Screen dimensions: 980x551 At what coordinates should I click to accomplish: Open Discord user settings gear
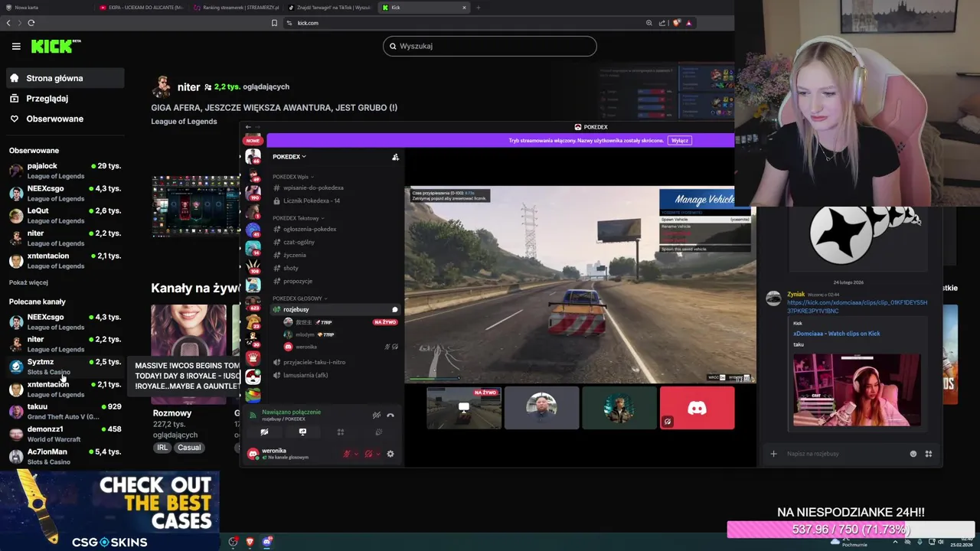click(390, 454)
